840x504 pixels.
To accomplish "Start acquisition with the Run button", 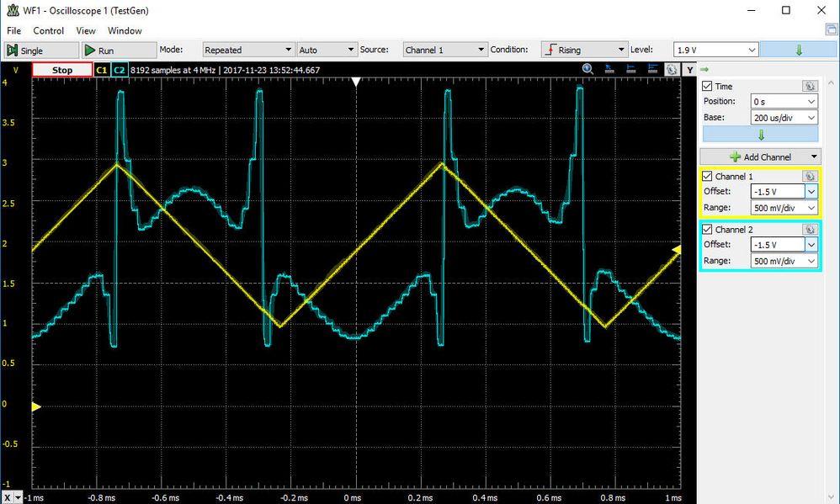I will [x=119, y=50].
